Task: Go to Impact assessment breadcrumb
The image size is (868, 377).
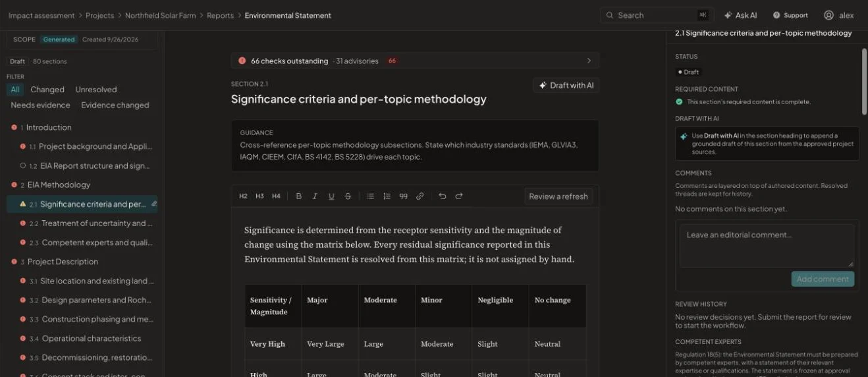Action: [41, 15]
